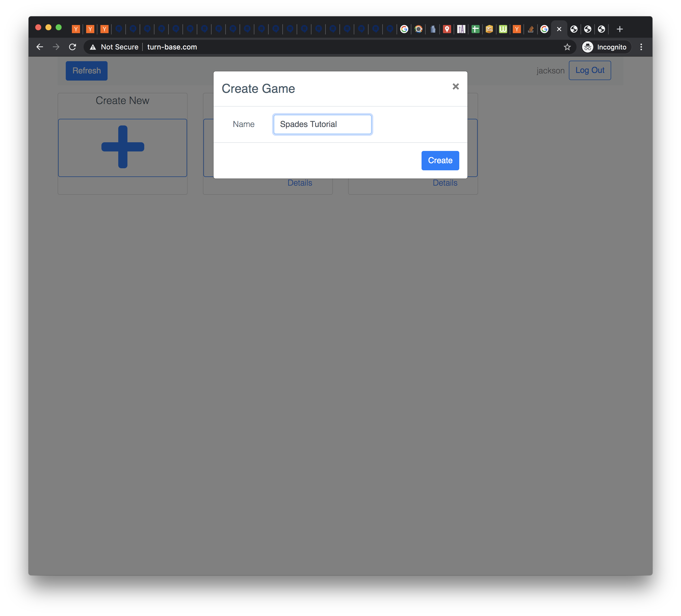Click the plus icon to create new game

click(123, 147)
